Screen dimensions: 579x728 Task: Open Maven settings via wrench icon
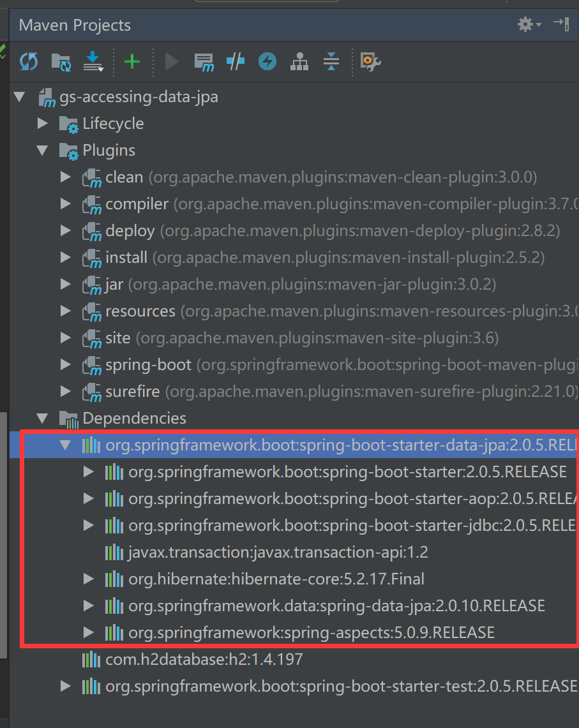point(370,62)
